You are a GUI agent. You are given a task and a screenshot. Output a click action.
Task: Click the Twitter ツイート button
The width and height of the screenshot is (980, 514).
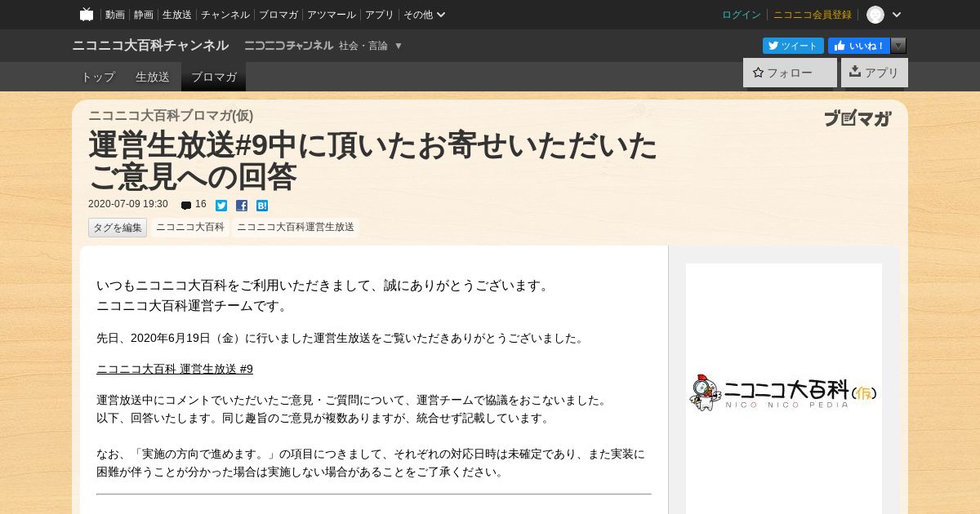coord(793,46)
